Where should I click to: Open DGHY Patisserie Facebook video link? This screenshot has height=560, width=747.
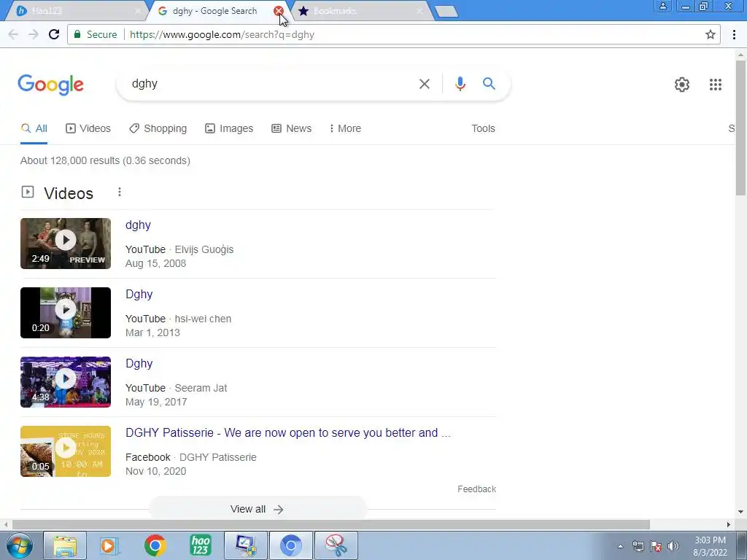click(287, 432)
